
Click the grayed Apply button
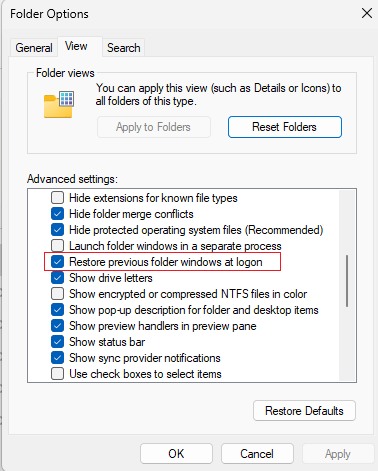pyautogui.click(x=338, y=454)
